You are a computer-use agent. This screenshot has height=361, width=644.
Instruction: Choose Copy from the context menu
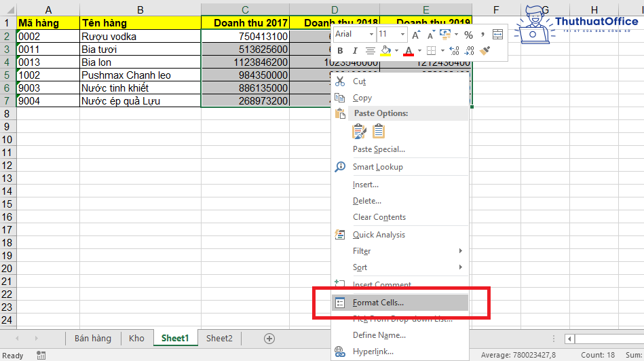click(x=400, y=98)
